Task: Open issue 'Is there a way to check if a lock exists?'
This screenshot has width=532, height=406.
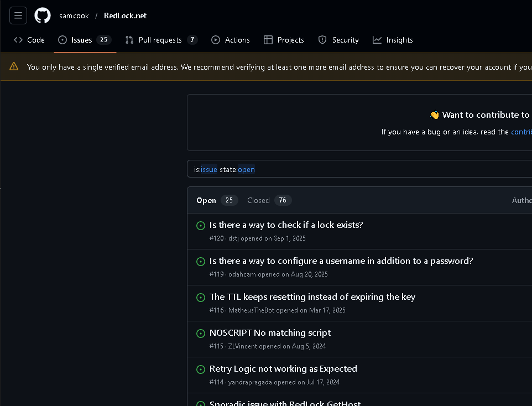Action: click(286, 225)
